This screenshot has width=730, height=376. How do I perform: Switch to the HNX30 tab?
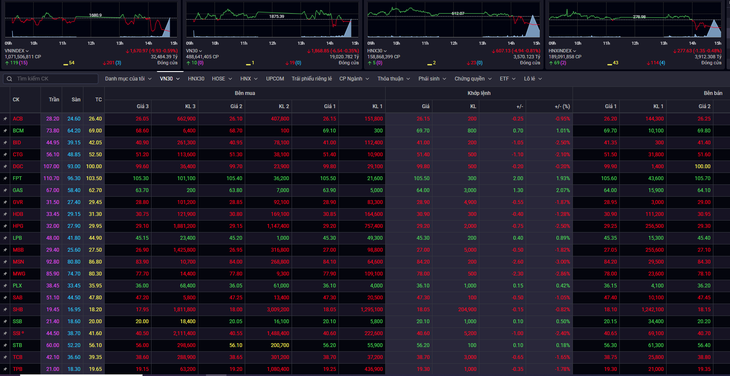(x=196, y=79)
